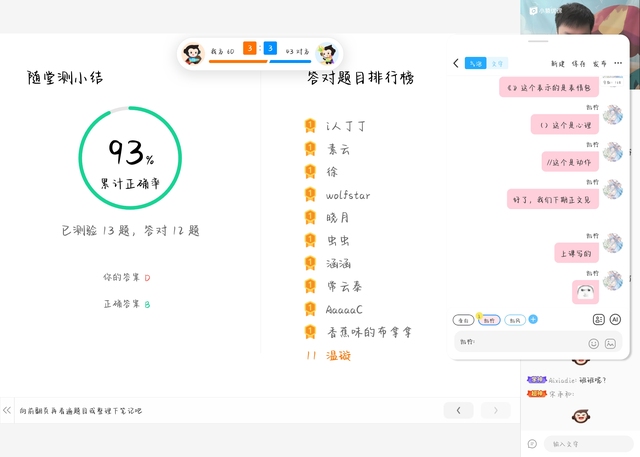Click the chat bubble icon beside input

[532, 443]
